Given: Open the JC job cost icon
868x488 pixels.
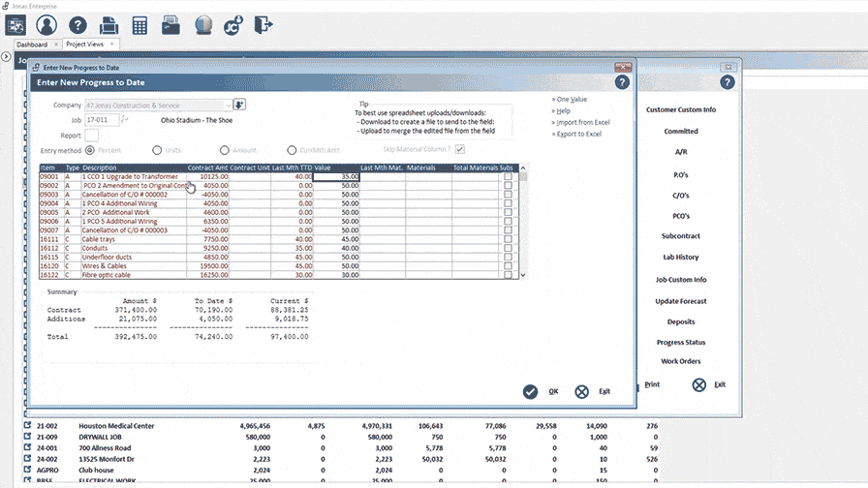Looking at the screenshot, I should [233, 25].
